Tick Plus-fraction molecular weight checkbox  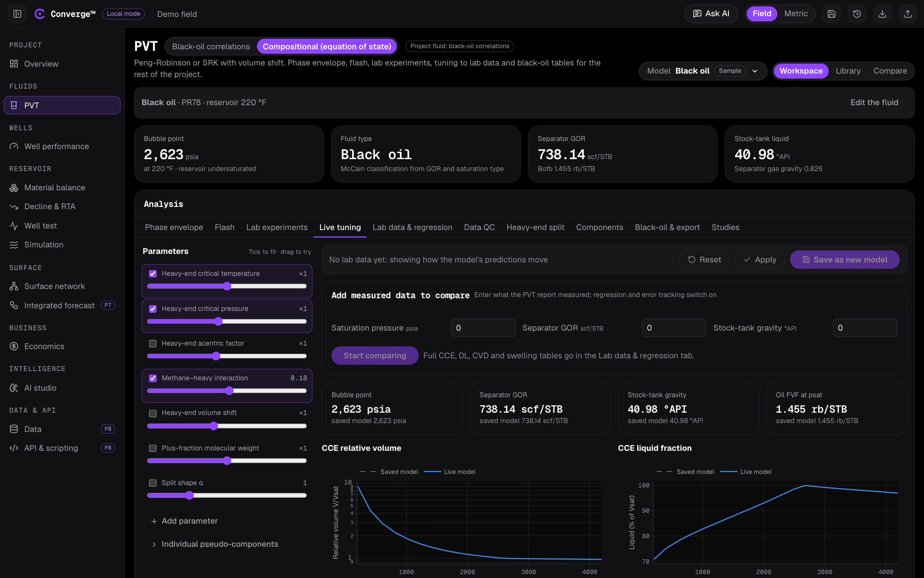point(153,448)
